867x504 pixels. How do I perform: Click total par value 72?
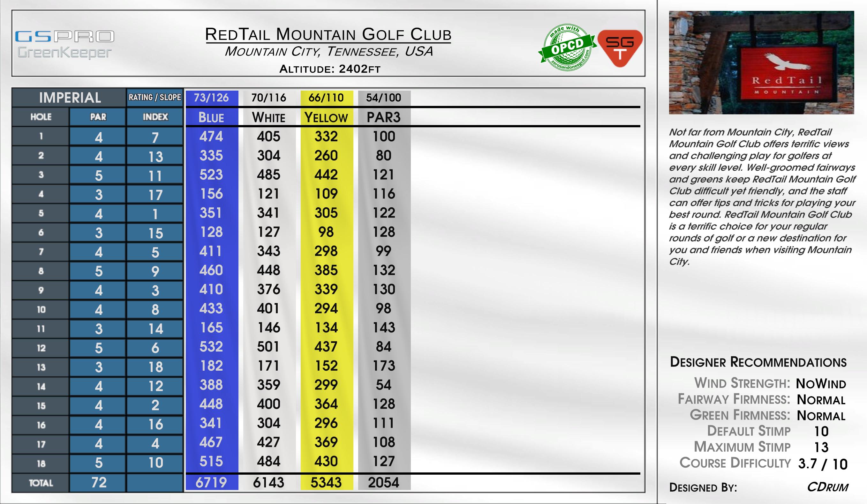[x=98, y=482]
